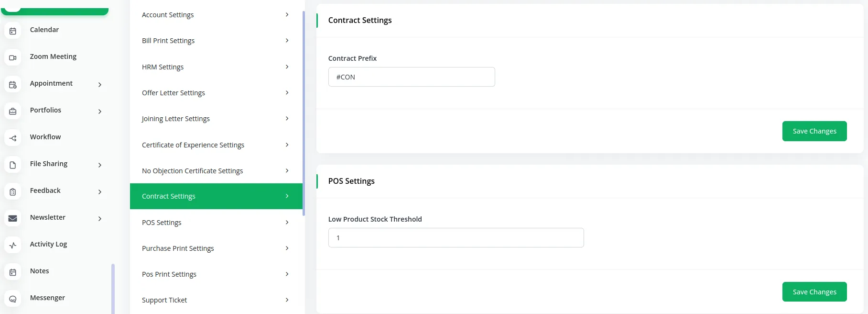Open Account Settings section
Viewport: 868px width, 314px height.
point(216,15)
